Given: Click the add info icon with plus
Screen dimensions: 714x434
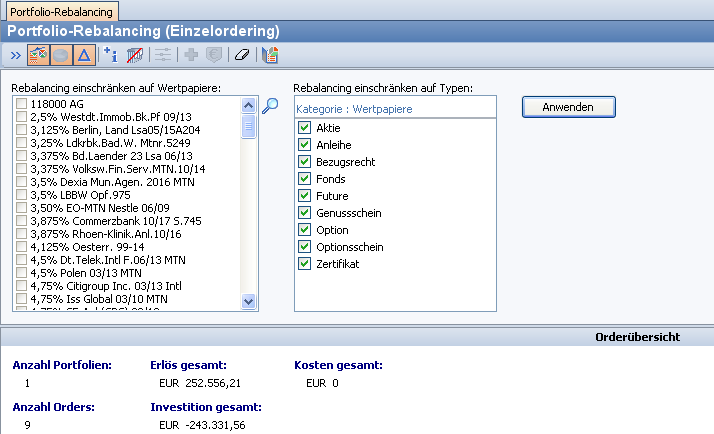Looking at the screenshot, I should click(x=111, y=56).
